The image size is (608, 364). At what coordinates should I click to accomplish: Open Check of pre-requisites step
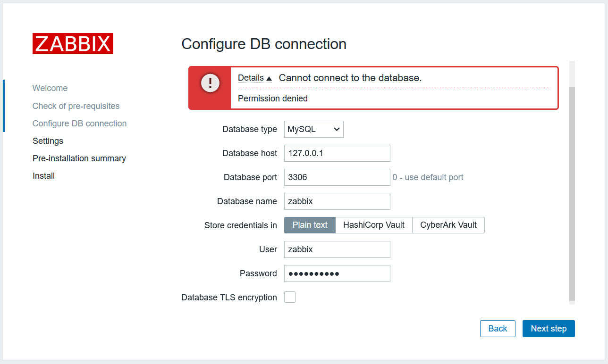76,106
